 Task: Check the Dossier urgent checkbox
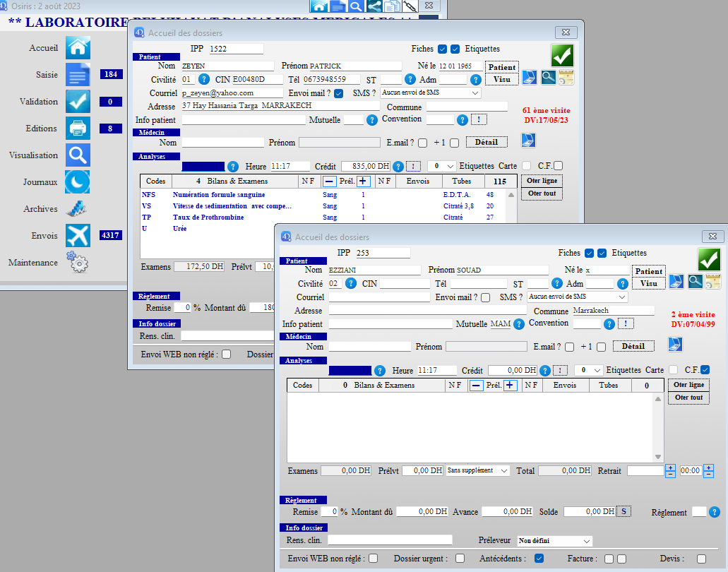click(460, 558)
